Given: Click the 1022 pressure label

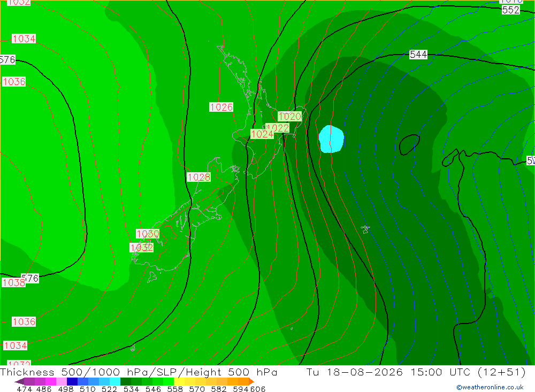Looking at the screenshot, I should point(279,128).
